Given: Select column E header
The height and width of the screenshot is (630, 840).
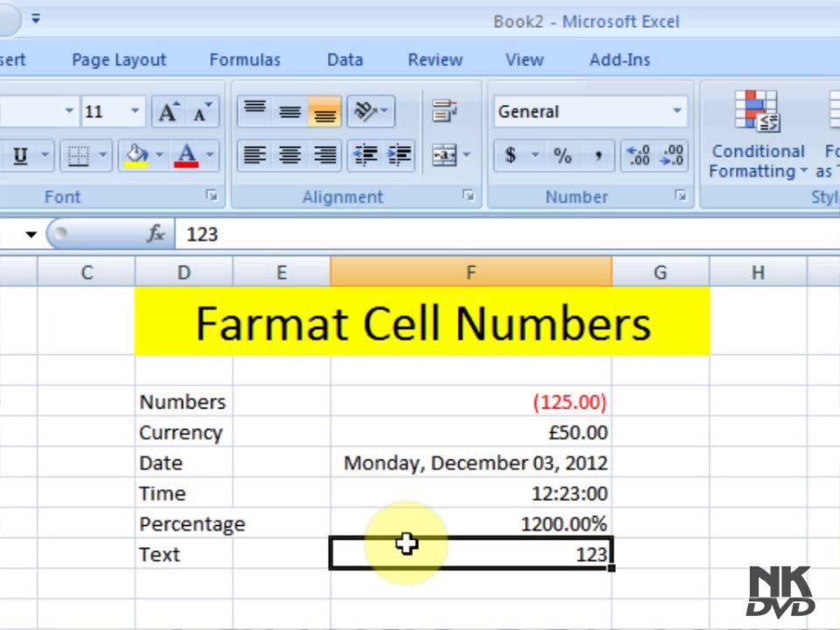Looking at the screenshot, I should (x=281, y=272).
